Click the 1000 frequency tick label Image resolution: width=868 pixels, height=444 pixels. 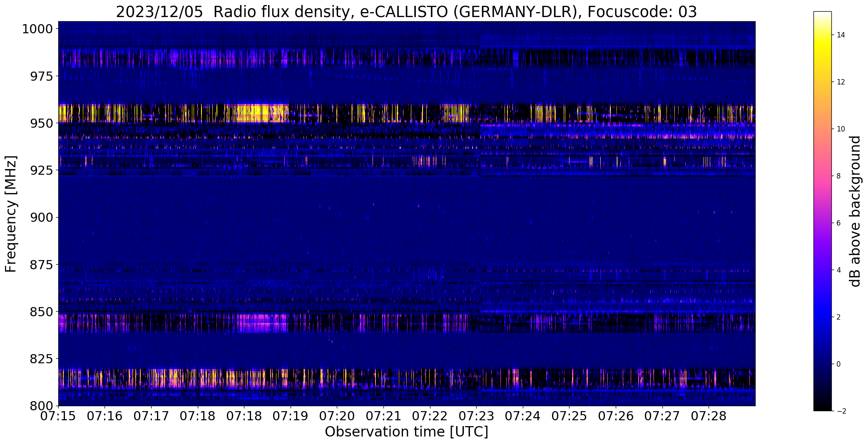click(37, 29)
